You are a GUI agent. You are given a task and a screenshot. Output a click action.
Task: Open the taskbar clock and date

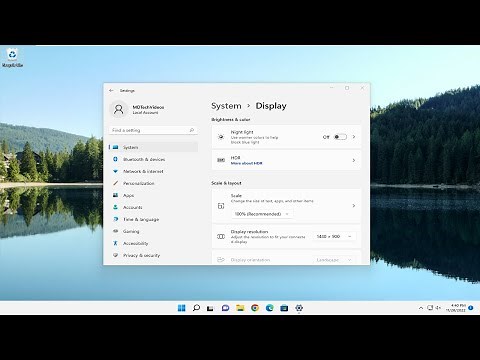pyautogui.click(x=456, y=308)
